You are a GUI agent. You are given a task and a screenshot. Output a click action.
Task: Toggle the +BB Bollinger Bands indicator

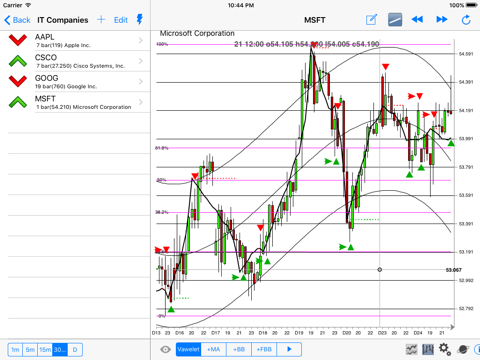239,349
